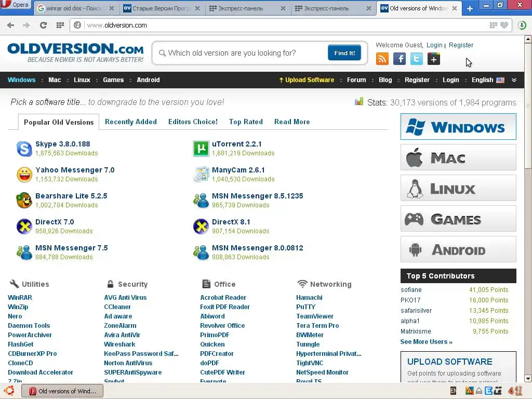Select the Editors Choice! tab

[193, 122]
